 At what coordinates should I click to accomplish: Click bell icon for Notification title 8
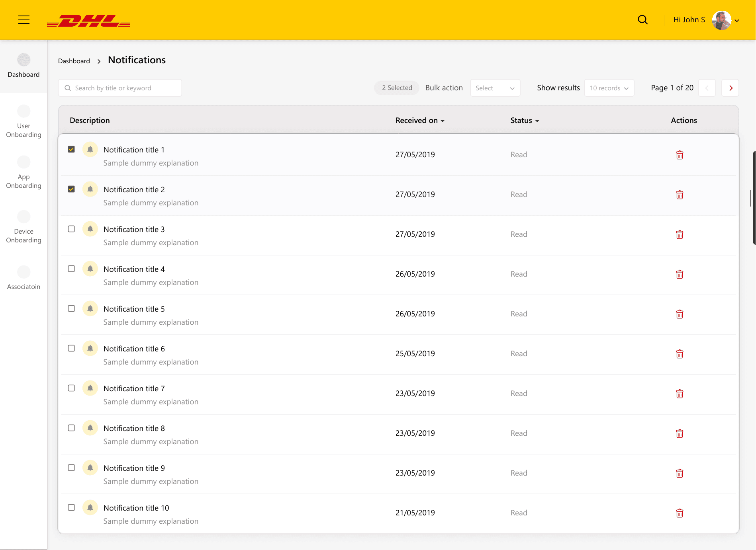coord(90,428)
